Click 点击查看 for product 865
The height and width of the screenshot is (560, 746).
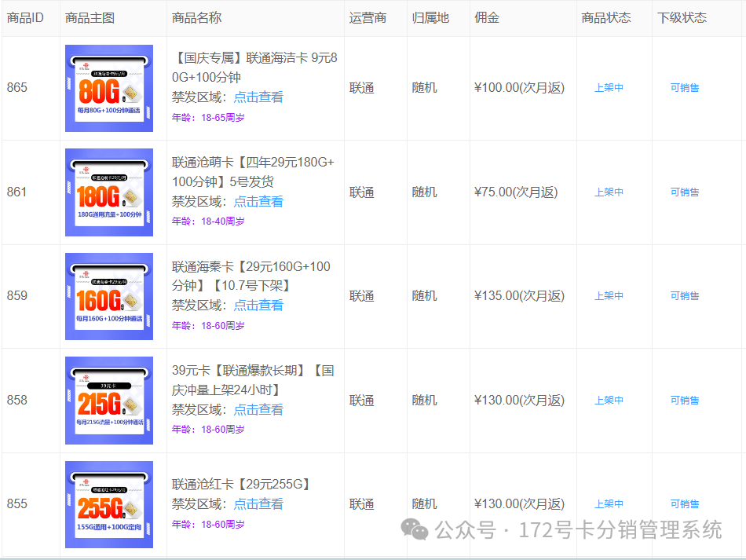point(258,97)
